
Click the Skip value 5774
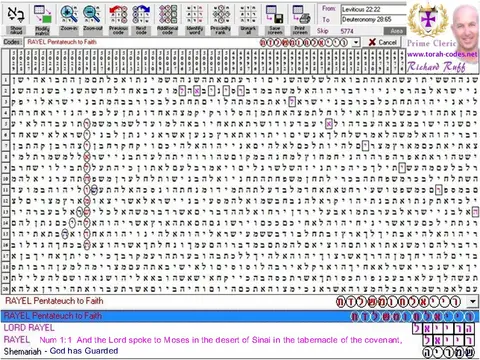click(347, 31)
